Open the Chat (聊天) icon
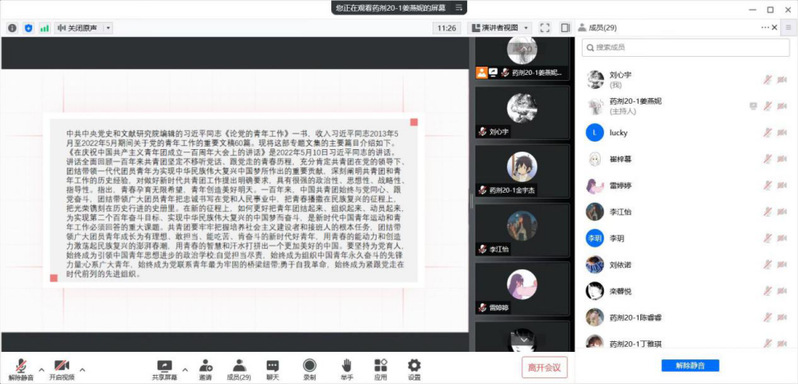Image resolution: width=798 pixels, height=384 pixels. click(x=273, y=365)
